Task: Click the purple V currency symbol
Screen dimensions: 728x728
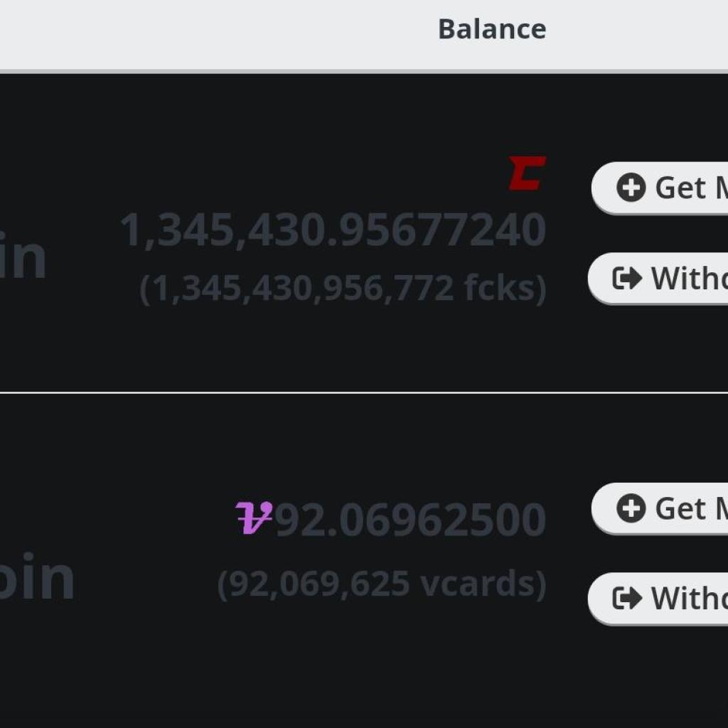Action: [x=254, y=518]
